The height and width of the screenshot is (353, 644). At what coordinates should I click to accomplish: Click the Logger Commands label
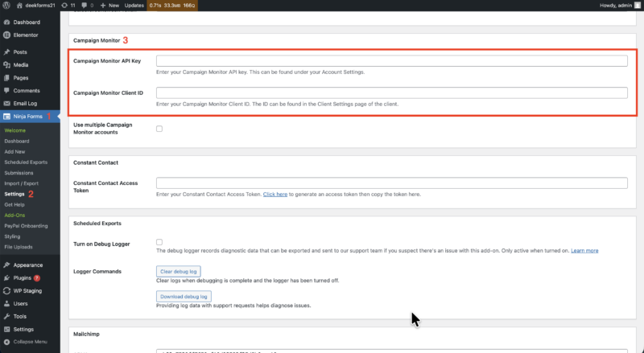pyautogui.click(x=97, y=271)
